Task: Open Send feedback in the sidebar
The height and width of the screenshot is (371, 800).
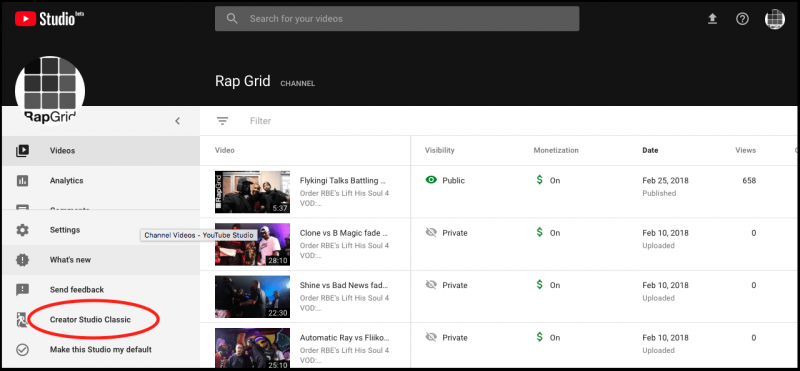Action: [101, 290]
